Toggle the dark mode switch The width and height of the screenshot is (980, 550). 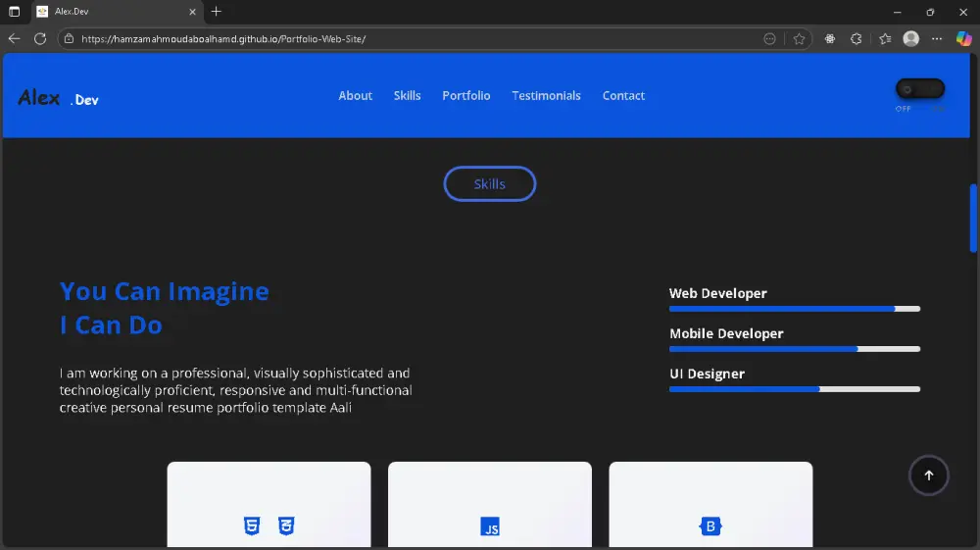(x=920, y=89)
